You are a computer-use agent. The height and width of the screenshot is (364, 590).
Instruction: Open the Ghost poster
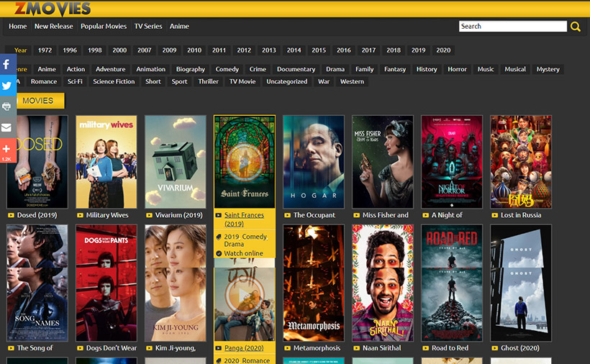[x=521, y=283]
